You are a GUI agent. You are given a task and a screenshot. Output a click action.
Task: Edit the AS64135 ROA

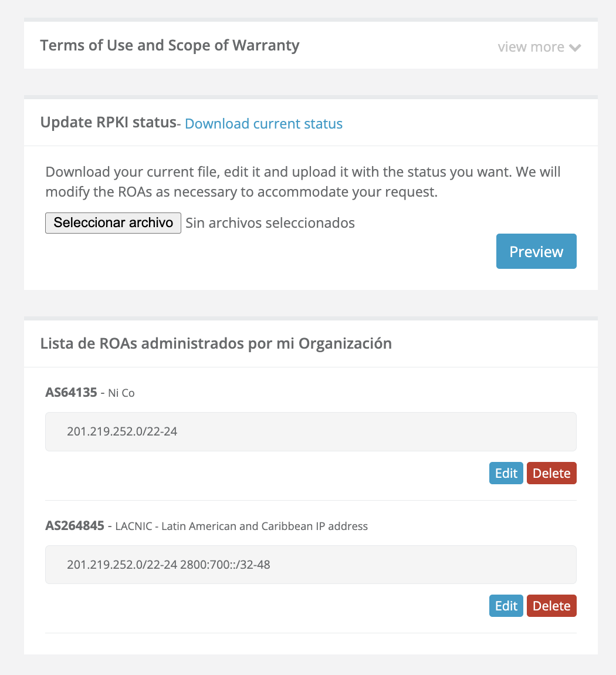[506, 473]
